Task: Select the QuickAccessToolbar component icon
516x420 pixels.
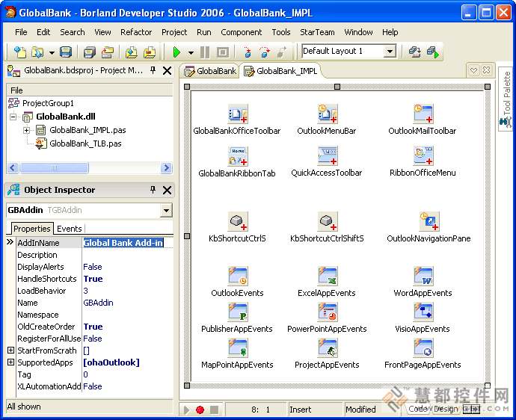Action: [x=327, y=156]
